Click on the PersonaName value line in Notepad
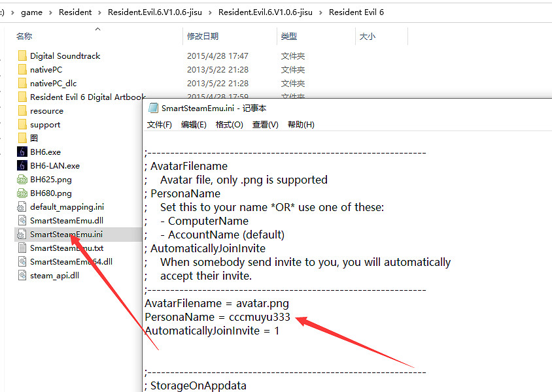The image size is (552, 392). (217, 317)
